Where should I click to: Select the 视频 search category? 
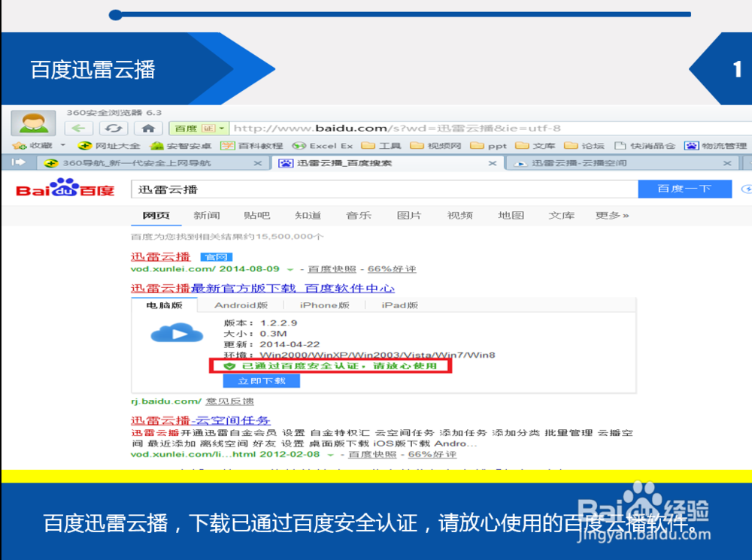click(460, 215)
